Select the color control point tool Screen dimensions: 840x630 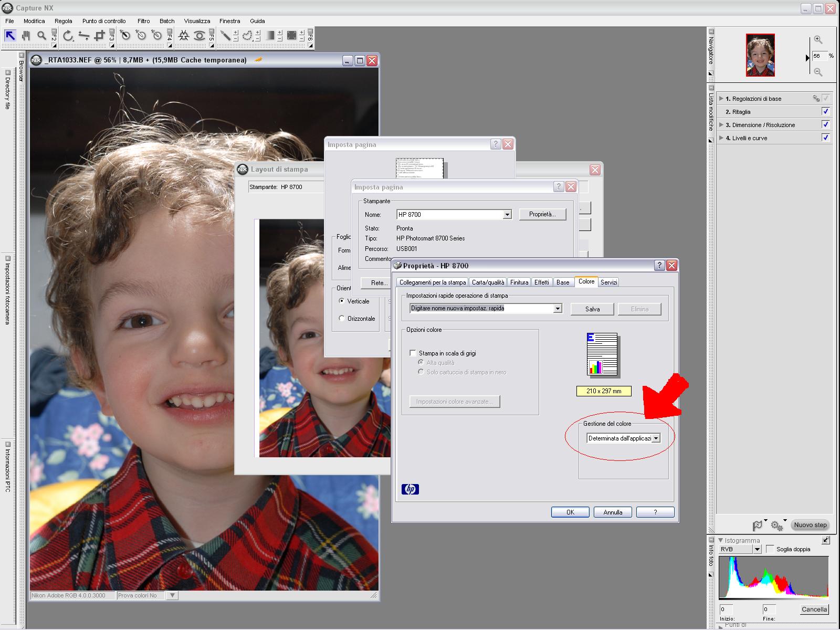point(183,36)
